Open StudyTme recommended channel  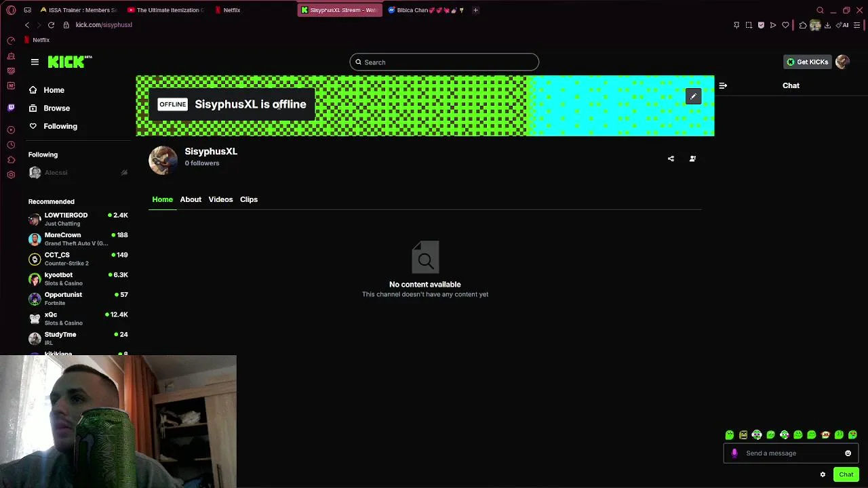coord(78,338)
